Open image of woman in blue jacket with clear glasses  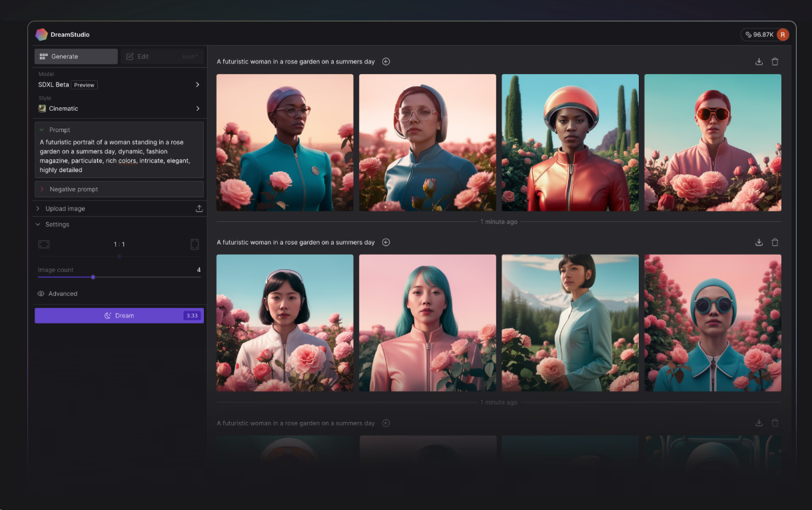428,143
